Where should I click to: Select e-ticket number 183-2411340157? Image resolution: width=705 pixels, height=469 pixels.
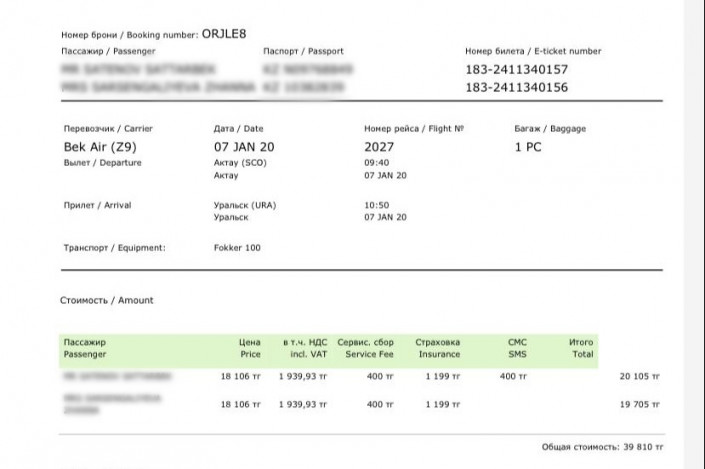516,70
